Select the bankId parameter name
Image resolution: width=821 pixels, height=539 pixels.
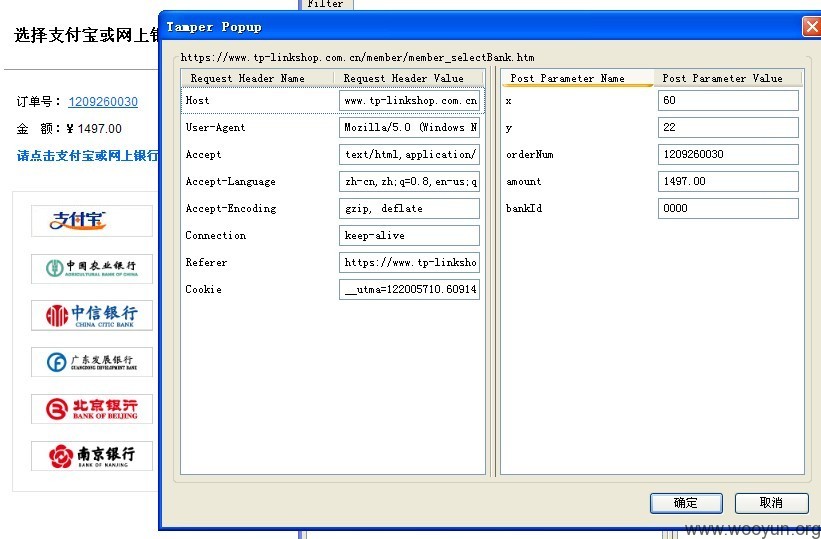(x=524, y=208)
